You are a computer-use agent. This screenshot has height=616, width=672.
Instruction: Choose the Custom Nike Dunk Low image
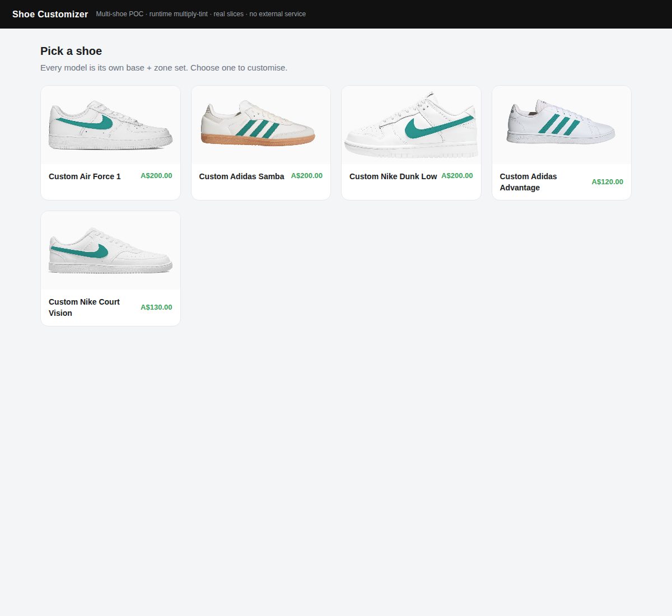411,125
